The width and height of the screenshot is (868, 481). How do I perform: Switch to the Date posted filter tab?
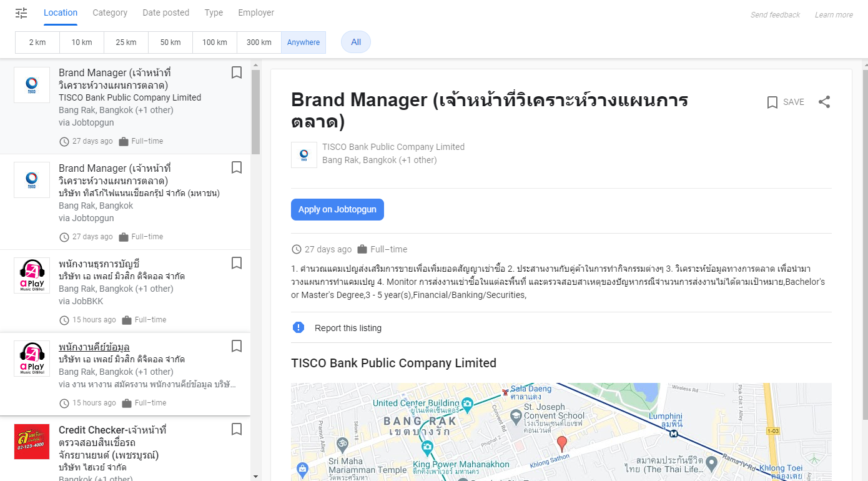pos(165,12)
